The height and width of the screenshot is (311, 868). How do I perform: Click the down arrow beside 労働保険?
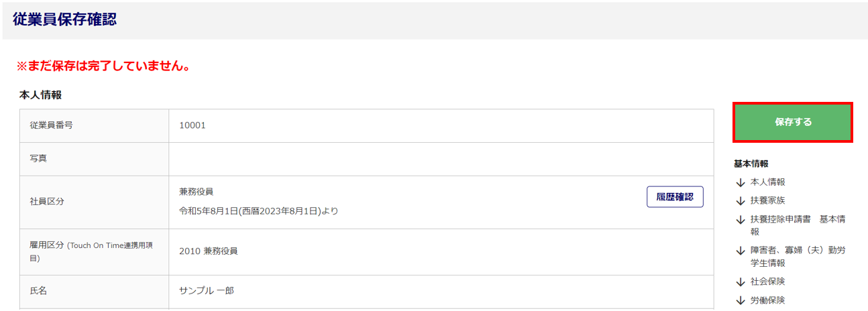click(x=741, y=300)
